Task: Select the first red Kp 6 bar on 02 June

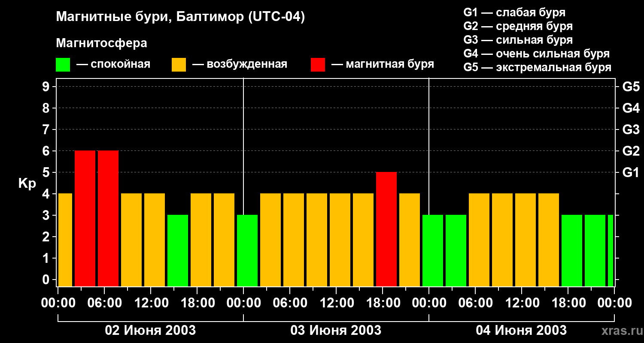Action: [85, 218]
